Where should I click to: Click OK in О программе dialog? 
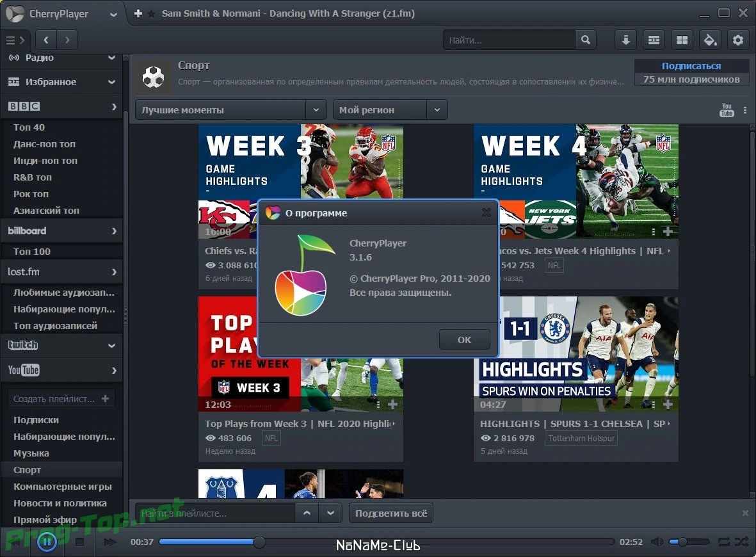[x=464, y=340]
